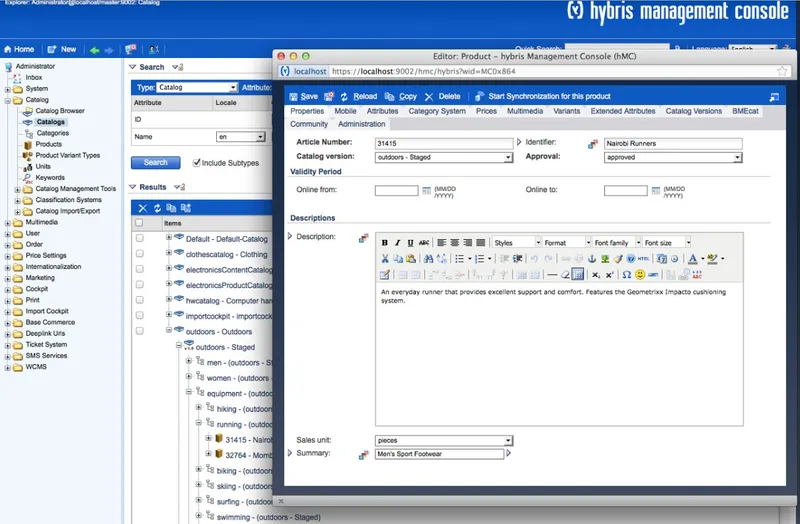Insert an image in description
Screen dimensions: 800x524
tap(605, 259)
